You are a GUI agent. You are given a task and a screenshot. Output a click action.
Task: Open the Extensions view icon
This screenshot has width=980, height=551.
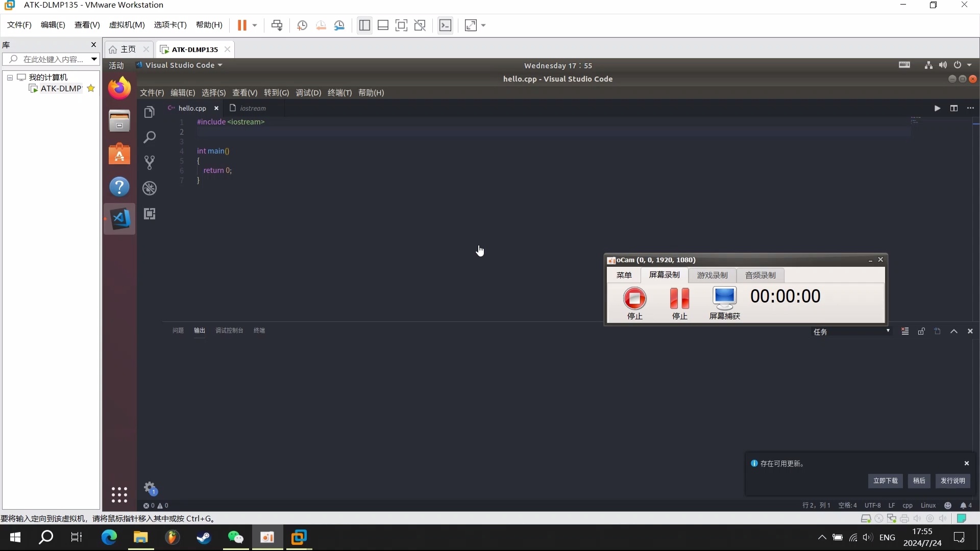coord(149,214)
